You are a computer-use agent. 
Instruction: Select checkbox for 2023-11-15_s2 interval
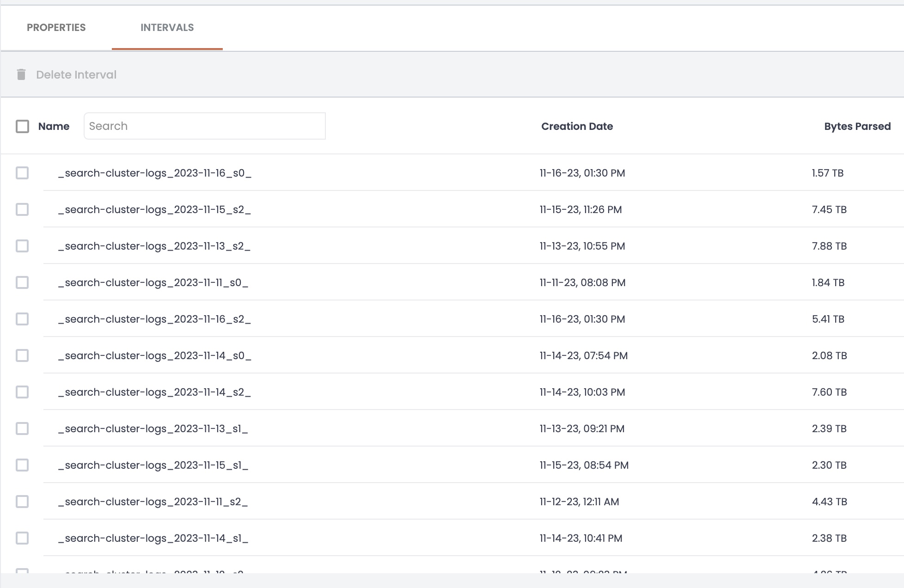(x=22, y=209)
